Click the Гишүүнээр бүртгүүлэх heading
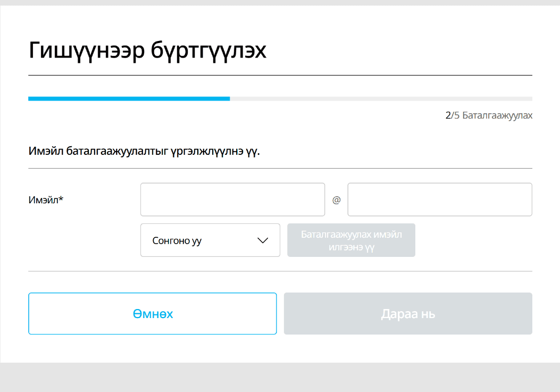The height and width of the screenshot is (392, 560). 147,50
